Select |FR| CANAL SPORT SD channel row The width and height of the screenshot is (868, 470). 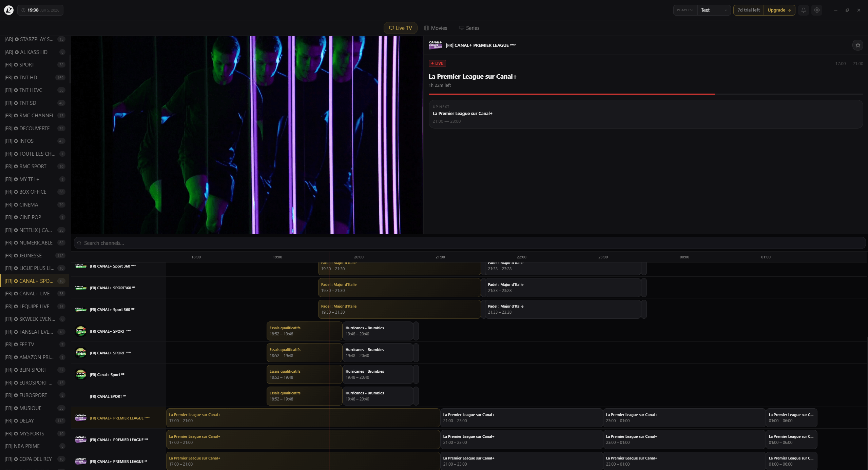(x=118, y=396)
